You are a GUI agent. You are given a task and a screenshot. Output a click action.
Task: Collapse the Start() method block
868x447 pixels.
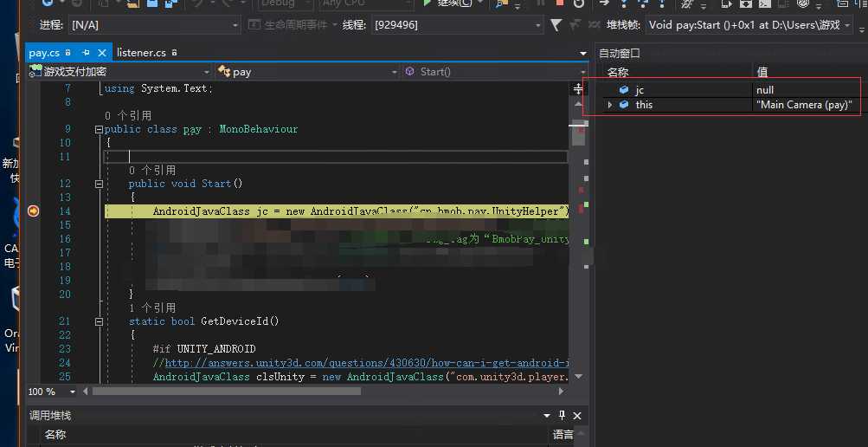pos(100,184)
